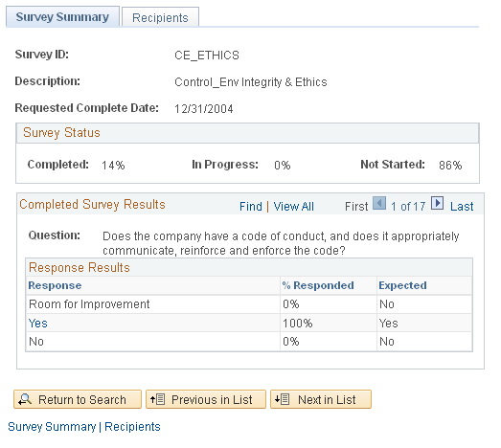Click Find in Completed Survey Results
Viewport: 501px width, 448px height.
tap(251, 206)
